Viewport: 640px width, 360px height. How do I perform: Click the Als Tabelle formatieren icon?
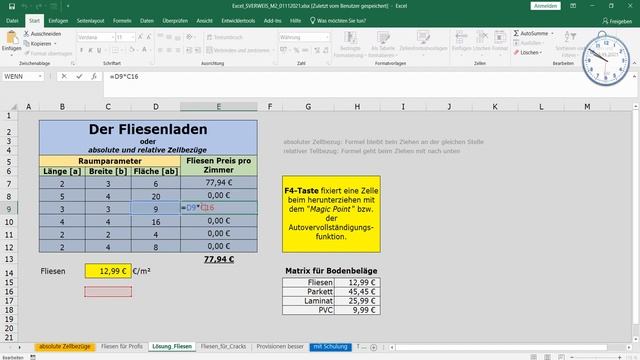383,38
